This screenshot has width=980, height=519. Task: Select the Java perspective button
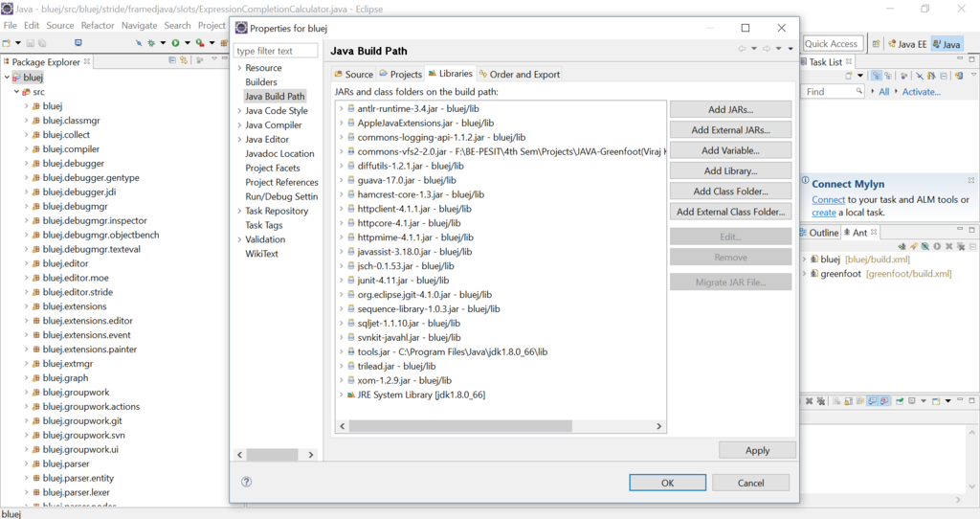947,44
